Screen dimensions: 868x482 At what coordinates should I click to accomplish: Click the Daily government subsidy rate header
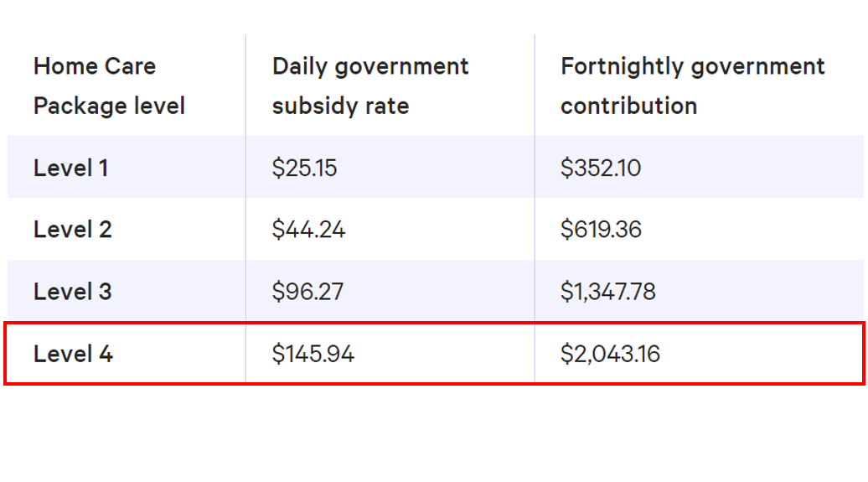click(x=370, y=86)
